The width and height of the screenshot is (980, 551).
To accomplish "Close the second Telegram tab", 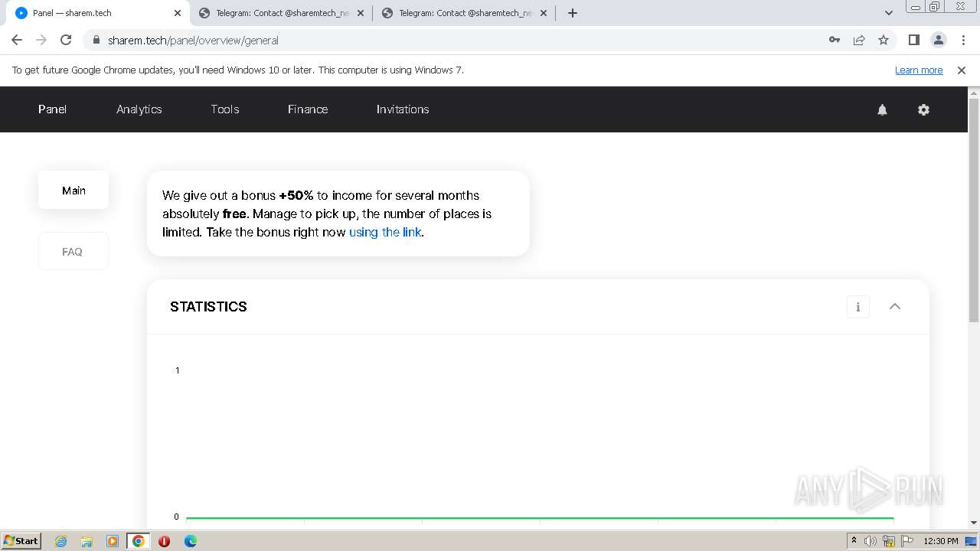I will pos(544,13).
